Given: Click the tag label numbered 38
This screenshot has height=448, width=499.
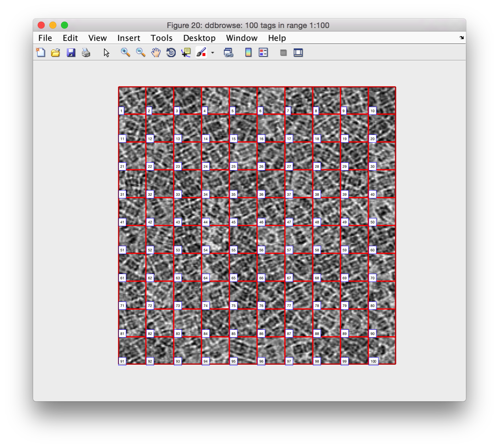Looking at the screenshot, I should click(x=317, y=194).
